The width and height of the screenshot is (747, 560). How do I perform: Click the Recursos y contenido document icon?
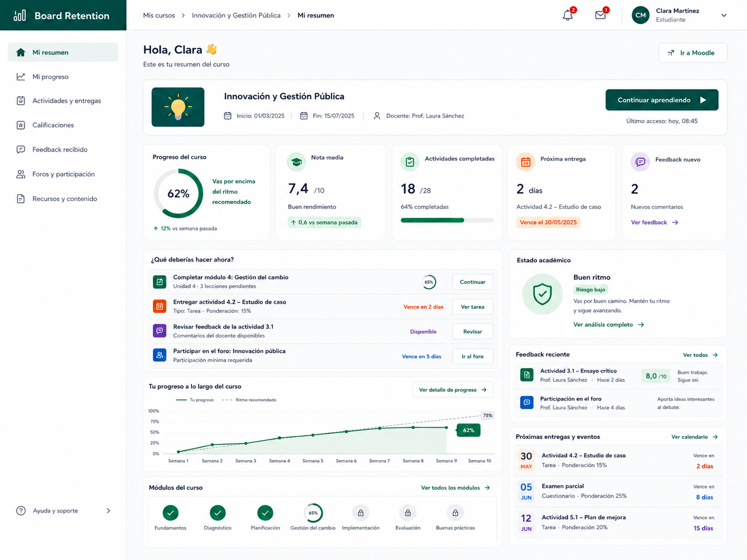click(21, 199)
